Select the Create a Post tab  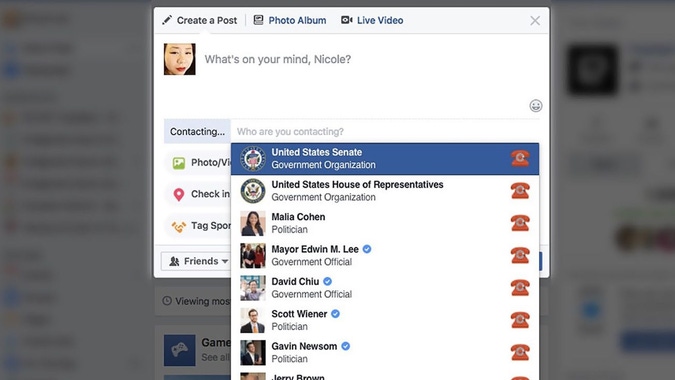200,20
